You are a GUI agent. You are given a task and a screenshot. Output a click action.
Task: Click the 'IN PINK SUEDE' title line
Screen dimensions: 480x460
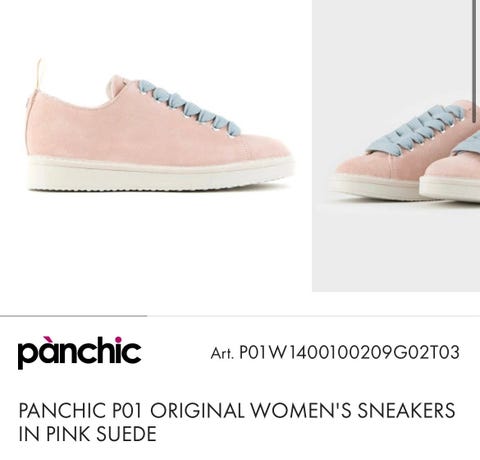point(88,434)
